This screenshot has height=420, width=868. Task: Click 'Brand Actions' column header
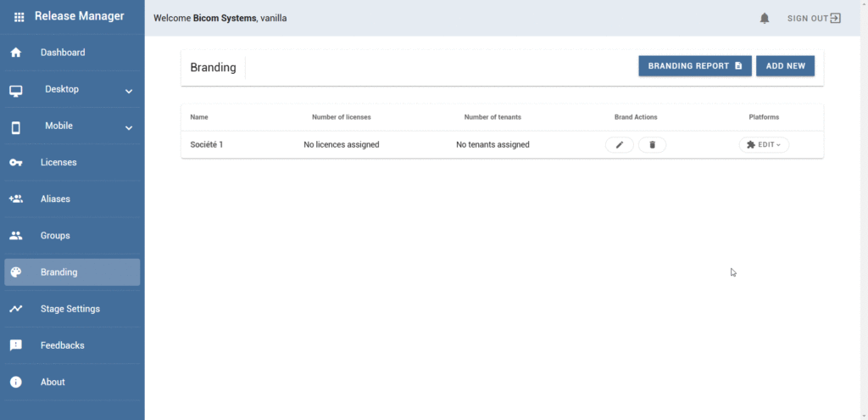coord(636,117)
